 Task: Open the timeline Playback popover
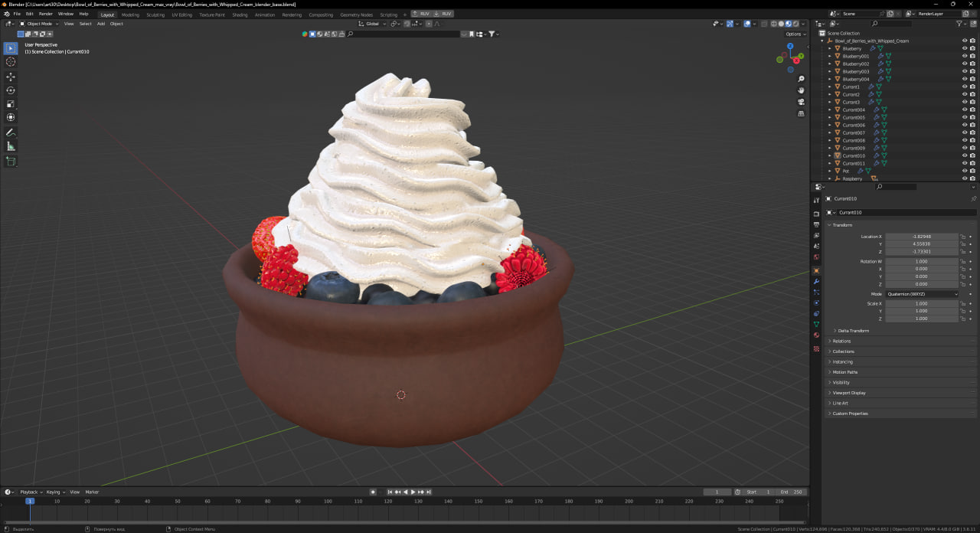30,492
